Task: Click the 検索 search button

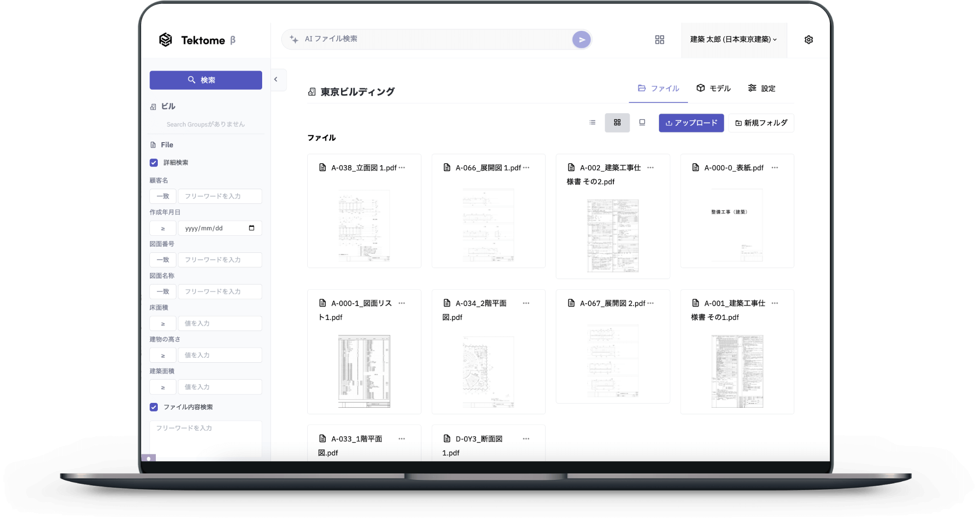Action: pos(206,80)
